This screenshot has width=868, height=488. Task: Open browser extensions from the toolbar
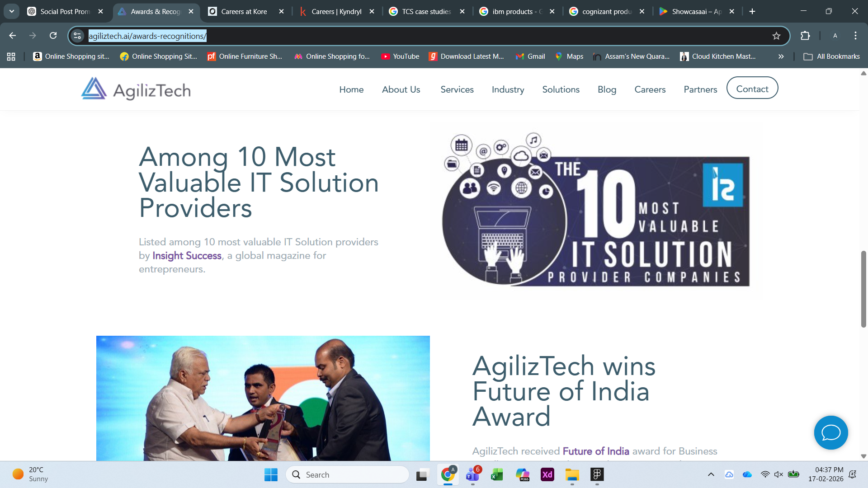[806, 35]
